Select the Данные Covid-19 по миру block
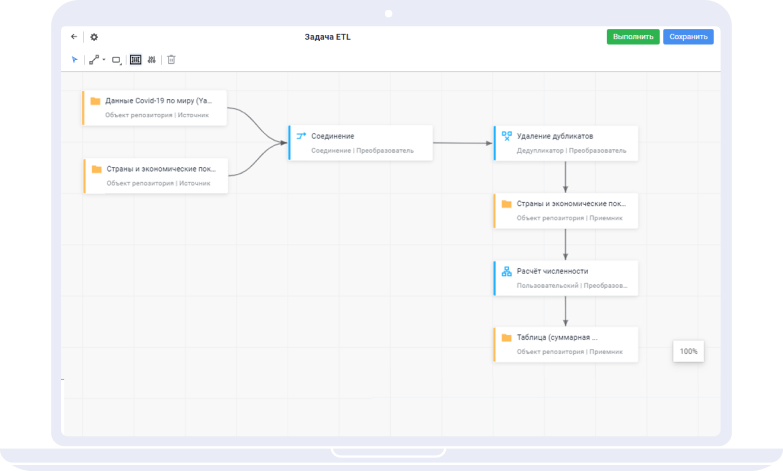The width and height of the screenshot is (783, 471). 155,107
